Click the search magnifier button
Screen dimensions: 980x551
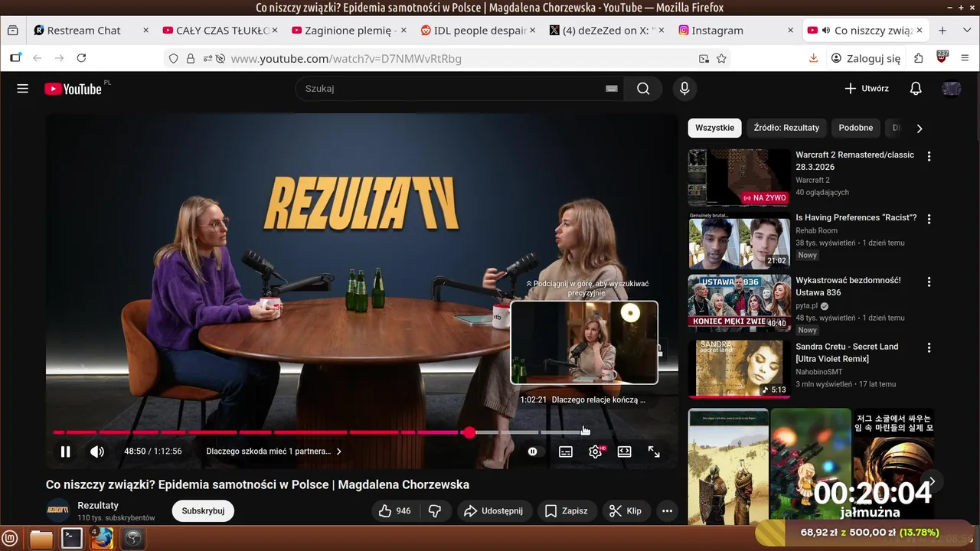[643, 89]
